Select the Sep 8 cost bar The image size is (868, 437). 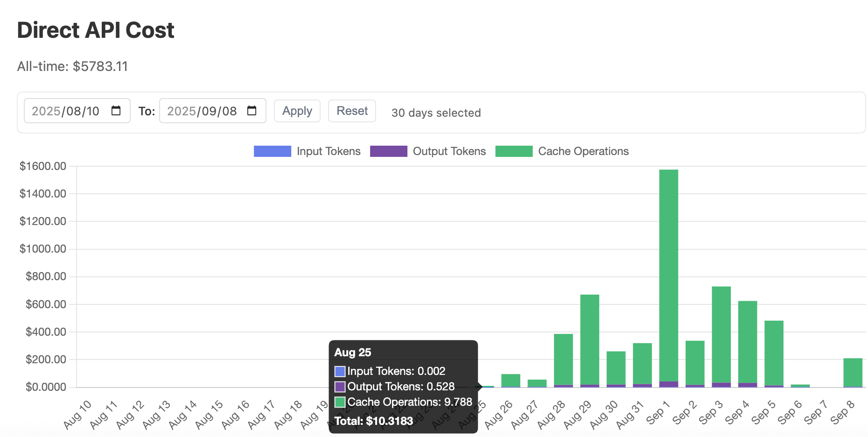[853, 373]
